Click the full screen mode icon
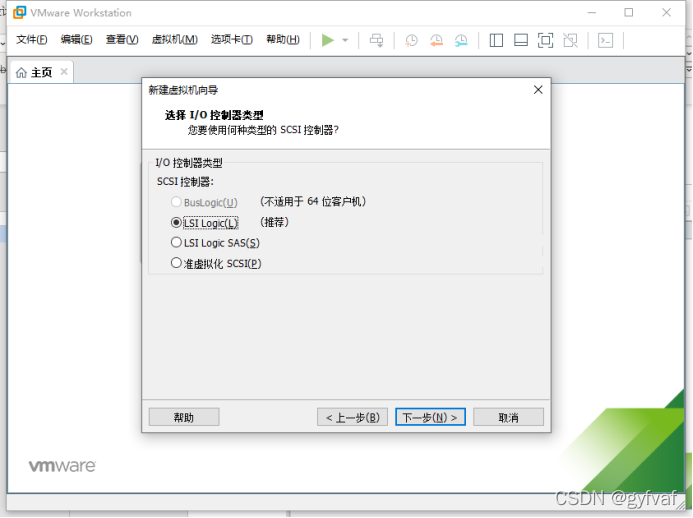The width and height of the screenshot is (693, 518). tap(545, 41)
